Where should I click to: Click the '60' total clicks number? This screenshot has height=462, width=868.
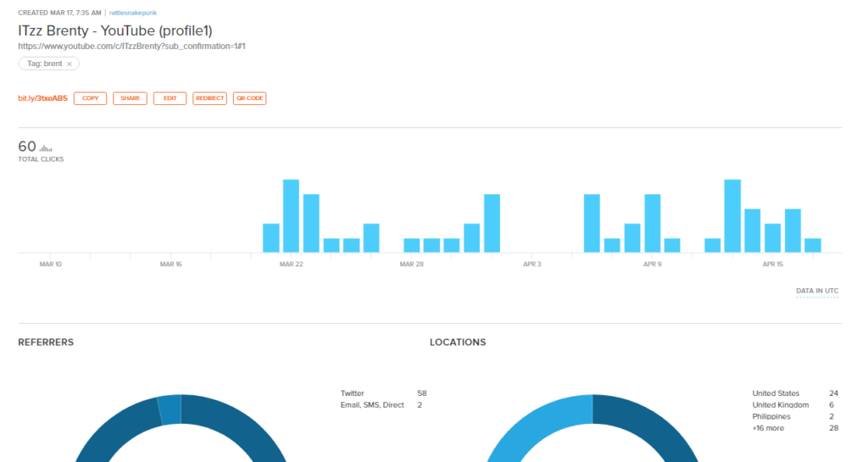pyautogui.click(x=27, y=147)
